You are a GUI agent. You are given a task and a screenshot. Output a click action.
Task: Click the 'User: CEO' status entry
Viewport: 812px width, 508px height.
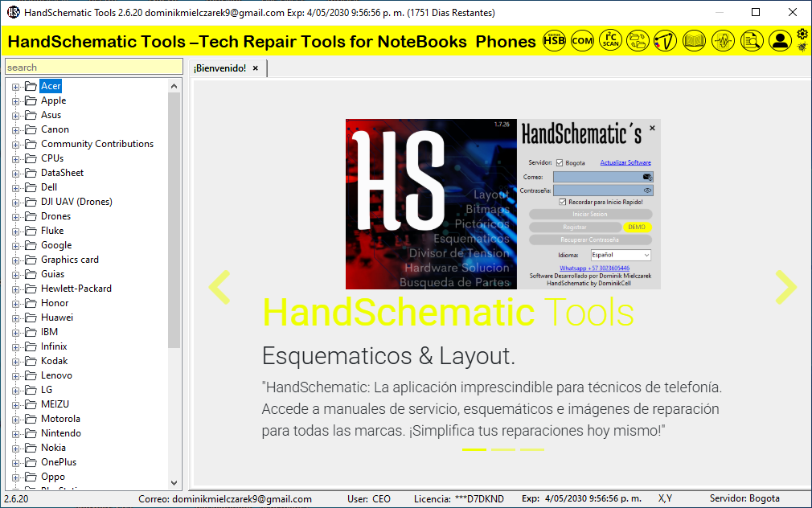tap(369, 499)
